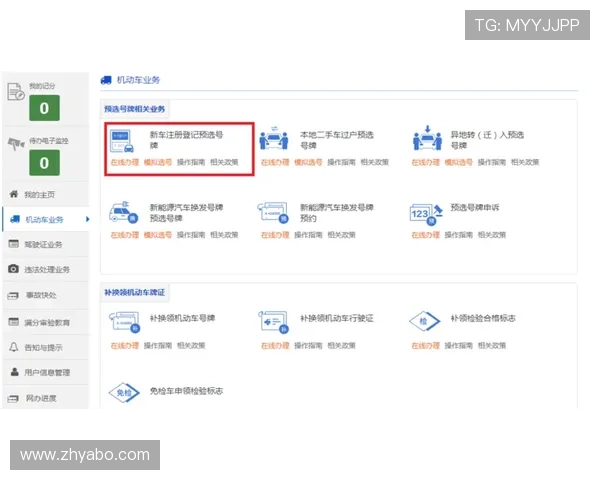The image size is (600, 480).
Task: Click 模拟选号 under 新能源汽车换发号牌预选号牌
Action: point(158,235)
